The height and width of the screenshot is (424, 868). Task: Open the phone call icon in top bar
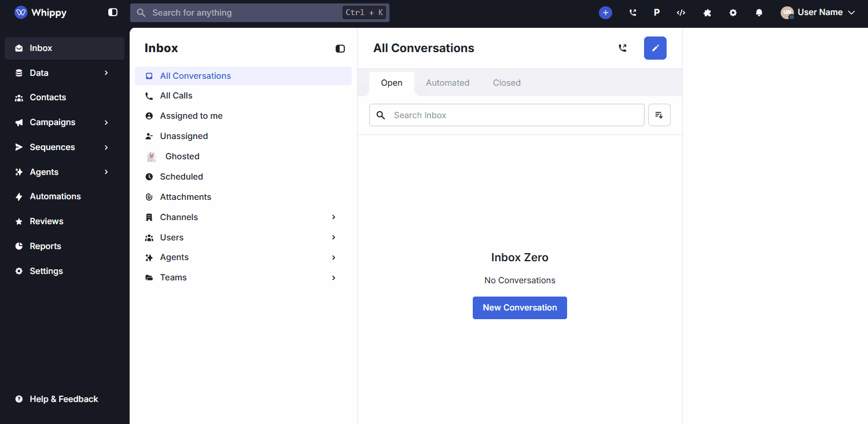[632, 13]
